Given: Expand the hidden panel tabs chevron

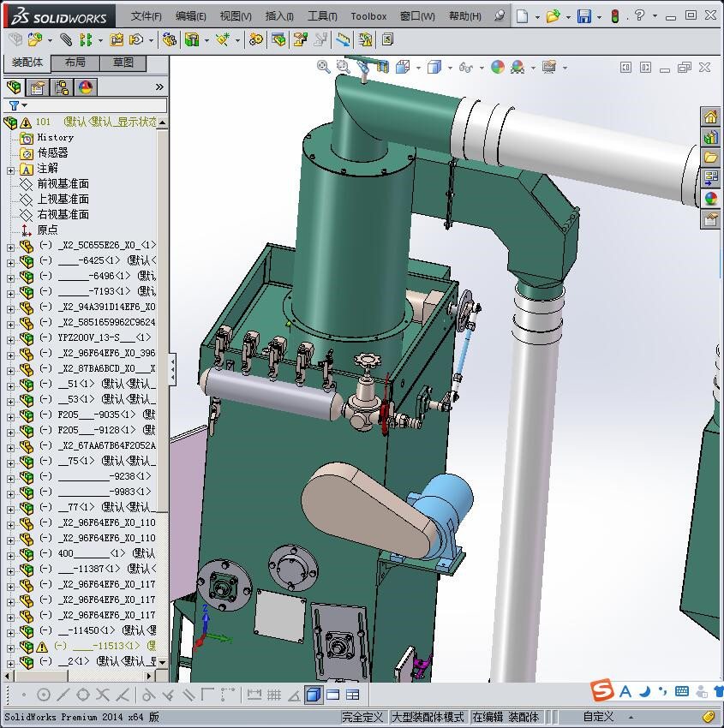Looking at the screenshot, I should coord(159,87).
